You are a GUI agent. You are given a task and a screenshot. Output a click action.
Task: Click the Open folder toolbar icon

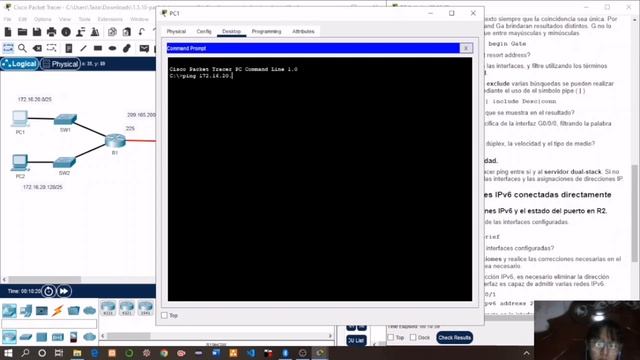coord(22,32)
